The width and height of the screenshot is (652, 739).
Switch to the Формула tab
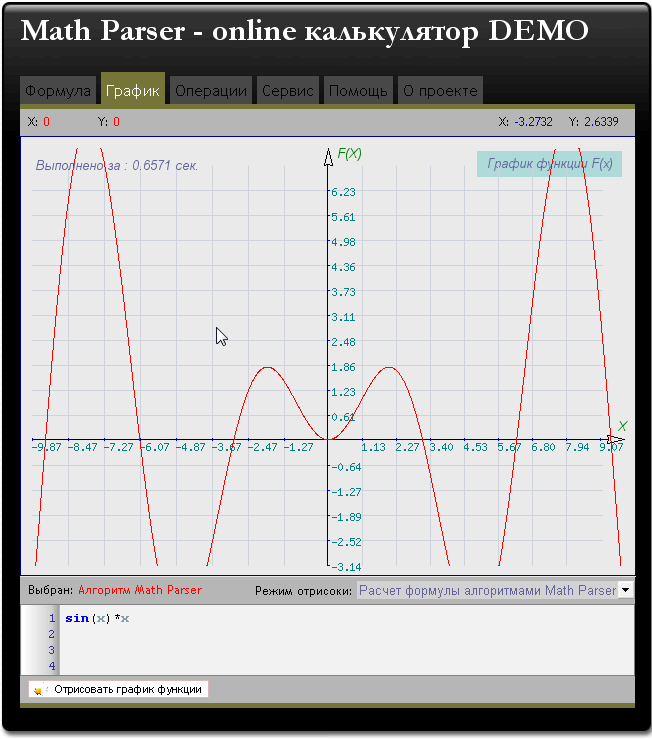tap(58, 90)
